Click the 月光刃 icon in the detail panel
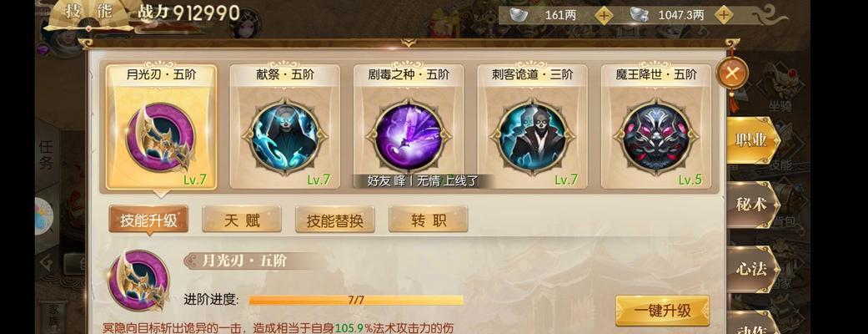Viewport: 868px width, 334px height. (138, 281)
